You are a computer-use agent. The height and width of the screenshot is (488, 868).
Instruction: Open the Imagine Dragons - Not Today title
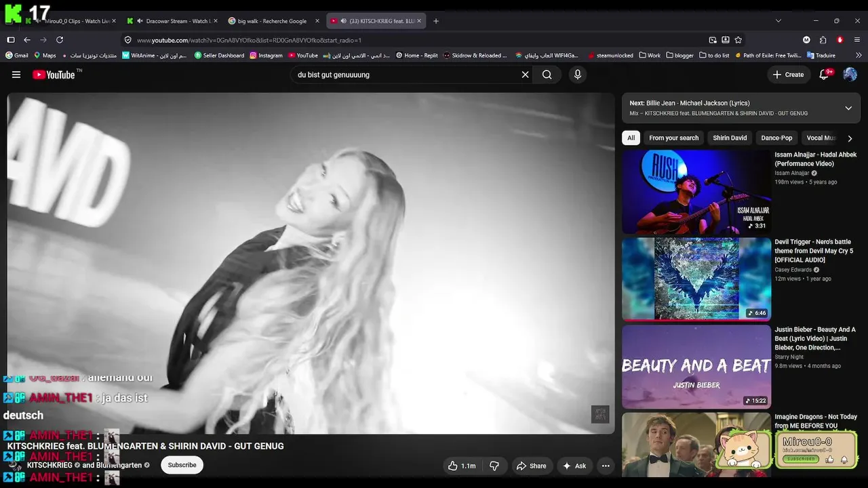click(816, 421)
